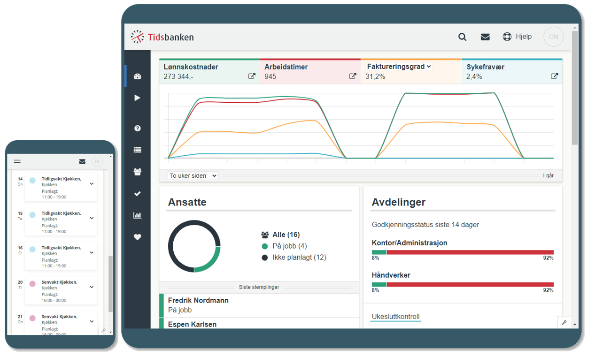The image size is (595, 364).
Task: Open the Ukesluttkontroll link
Action: click(395, 317)
